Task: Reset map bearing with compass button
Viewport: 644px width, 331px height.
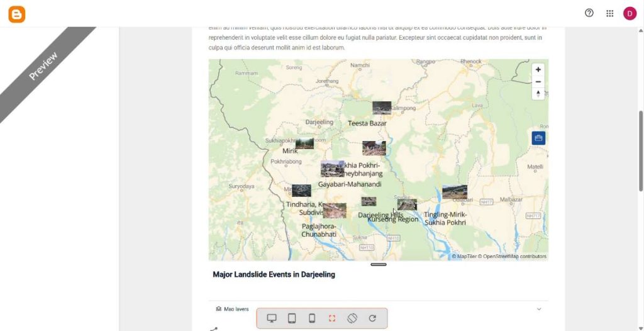Action: pos(538,93)
